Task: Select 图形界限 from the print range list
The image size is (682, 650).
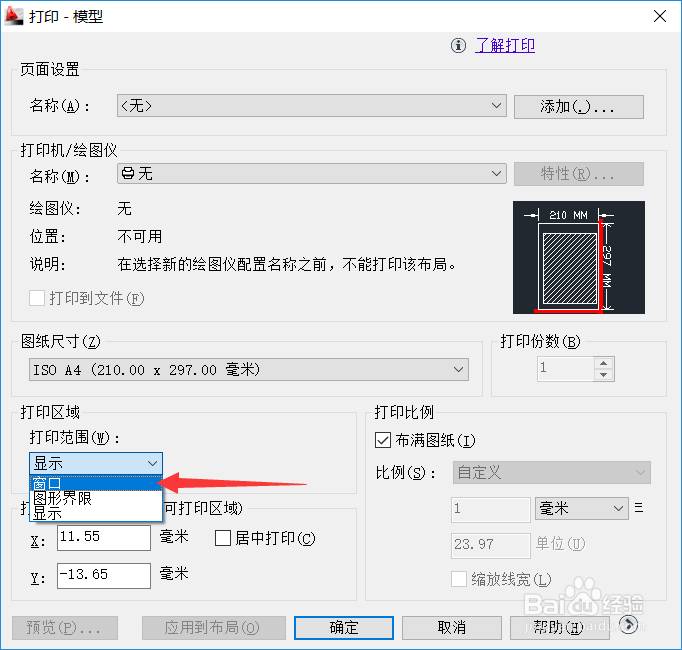Action: [96, 498]
